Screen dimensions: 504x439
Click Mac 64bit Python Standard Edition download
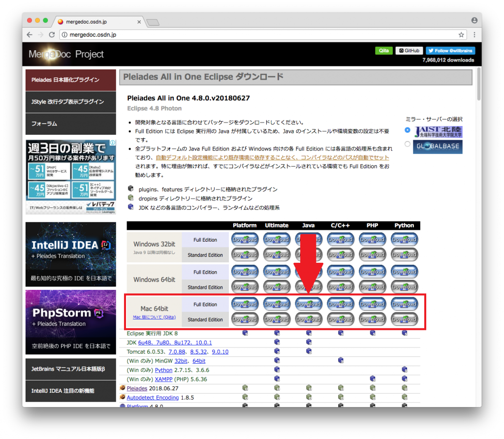click(x=404, y=319)
